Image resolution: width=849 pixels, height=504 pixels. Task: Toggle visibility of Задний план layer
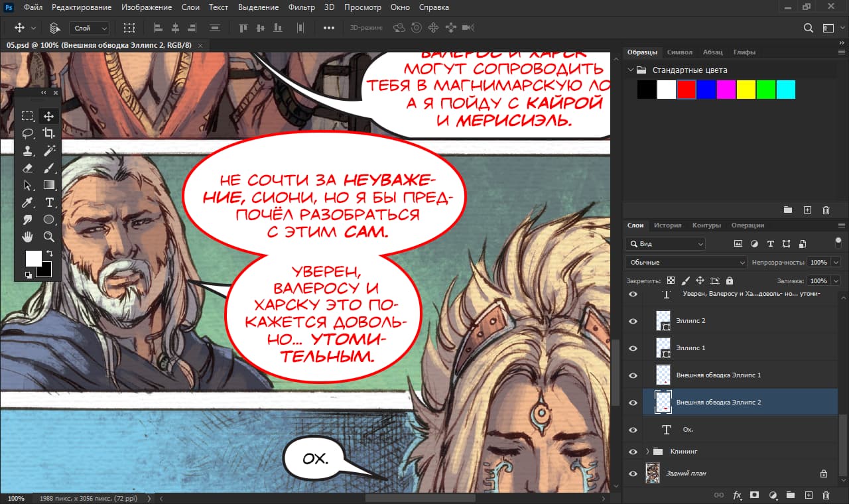point(633,473)
